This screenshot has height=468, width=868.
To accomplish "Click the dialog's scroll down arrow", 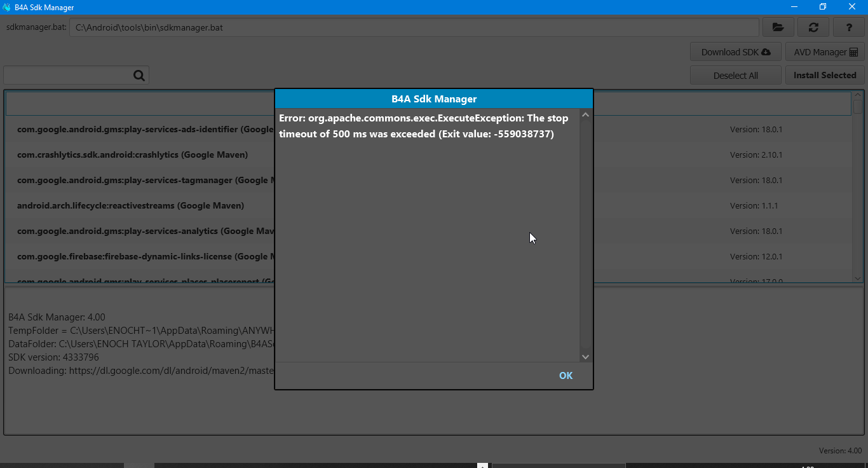I will tap(585, 357).
